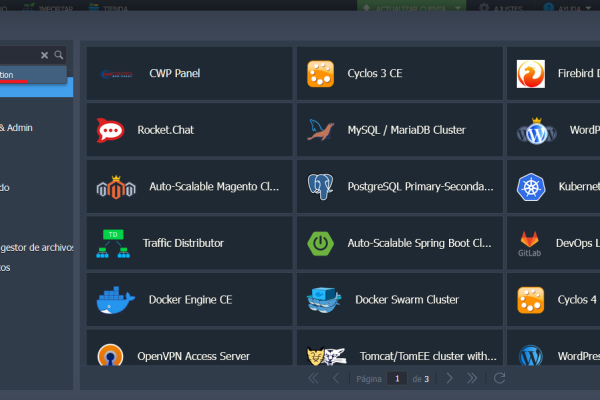This screenshot has width=600, height=400.
Task: Jump to the last page arrow
Action: [x=472, y=379]
